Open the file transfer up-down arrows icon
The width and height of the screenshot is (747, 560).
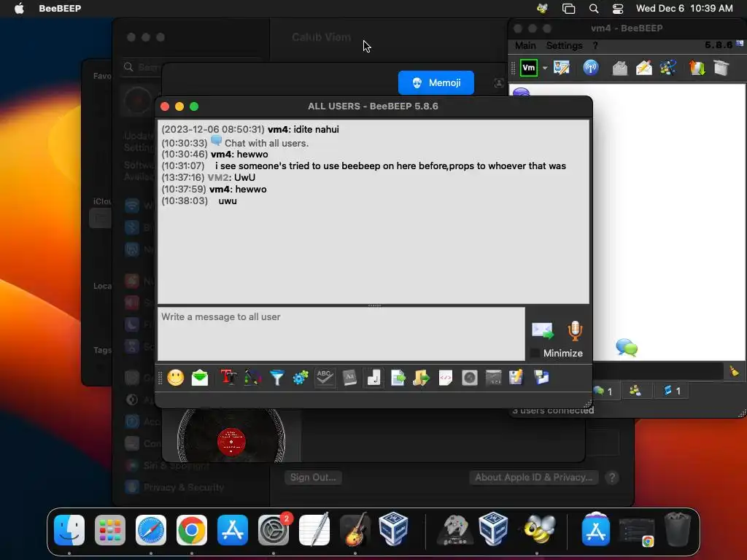point(697,68)
